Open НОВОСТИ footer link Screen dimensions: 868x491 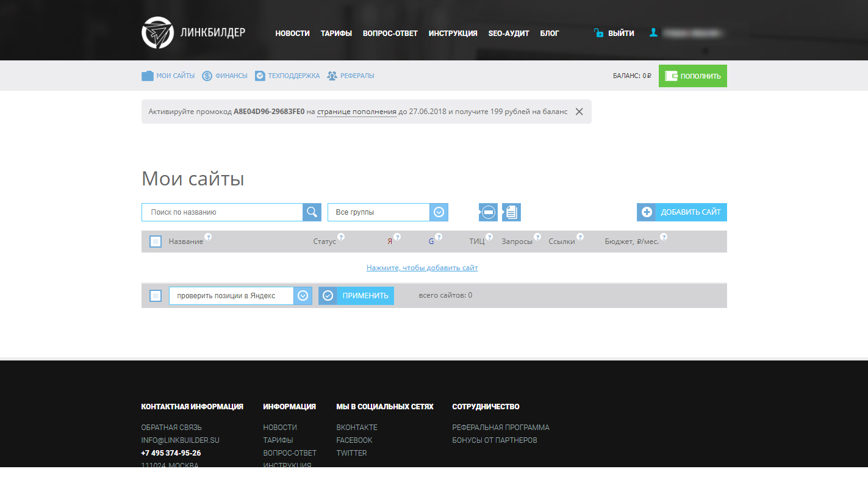(x=280, y=428)
